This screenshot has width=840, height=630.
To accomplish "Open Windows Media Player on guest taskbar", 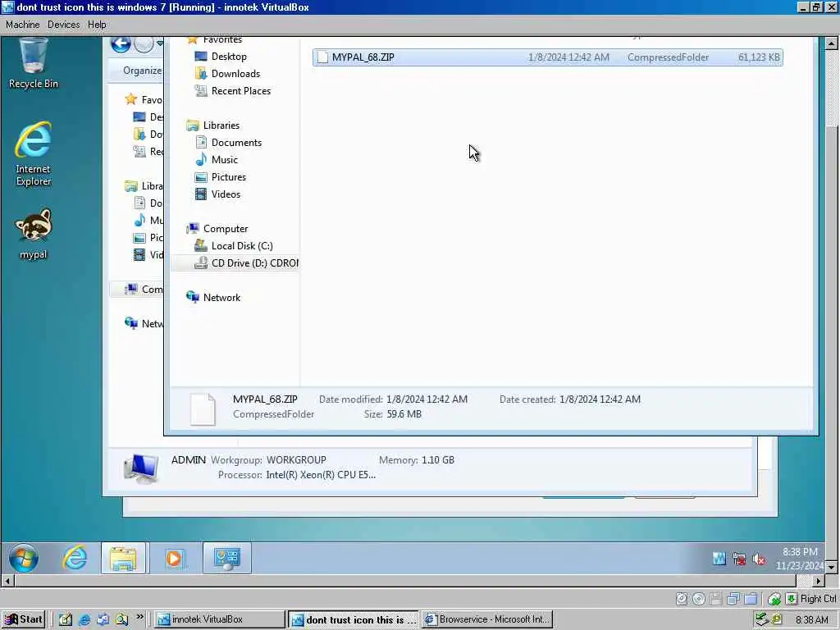I will 174,558.
